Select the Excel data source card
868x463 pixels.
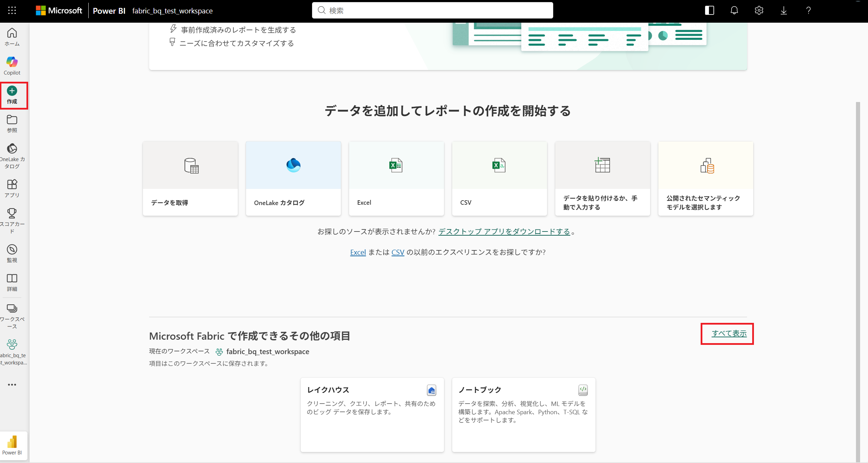point(396,179)
